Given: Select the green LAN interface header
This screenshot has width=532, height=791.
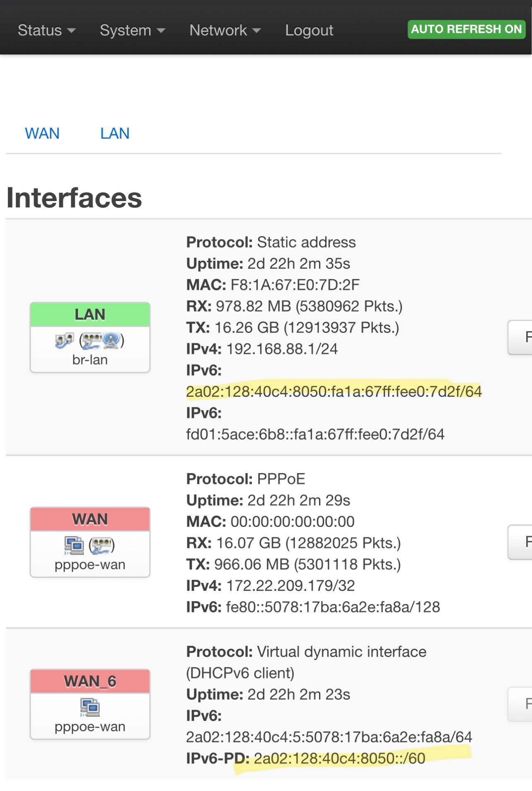Looking at the screenshot, I should tap(90, 314).
